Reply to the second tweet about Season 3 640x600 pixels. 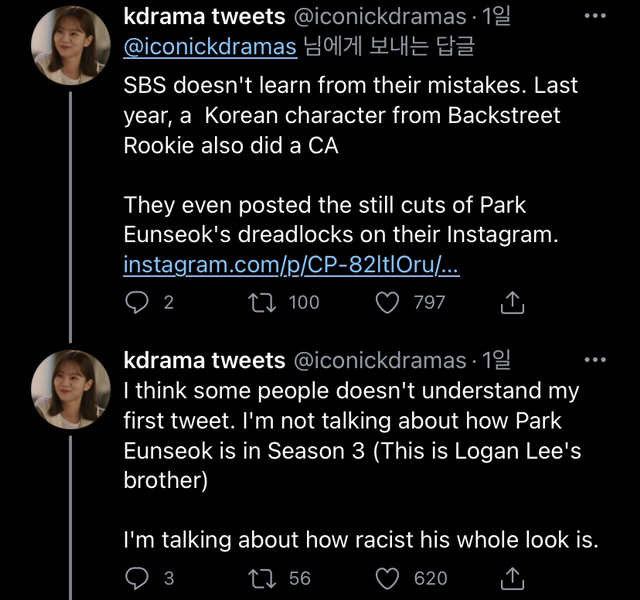[136, 578]
